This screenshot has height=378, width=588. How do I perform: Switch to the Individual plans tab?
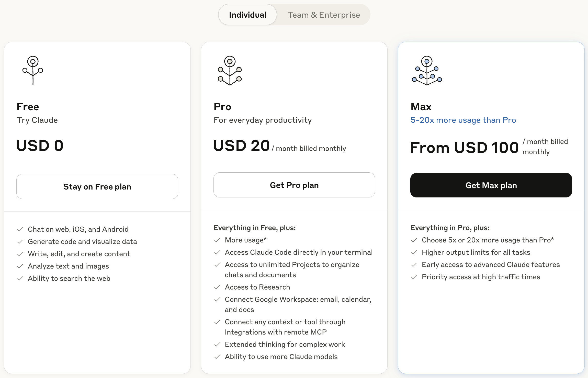click(247, 15)
